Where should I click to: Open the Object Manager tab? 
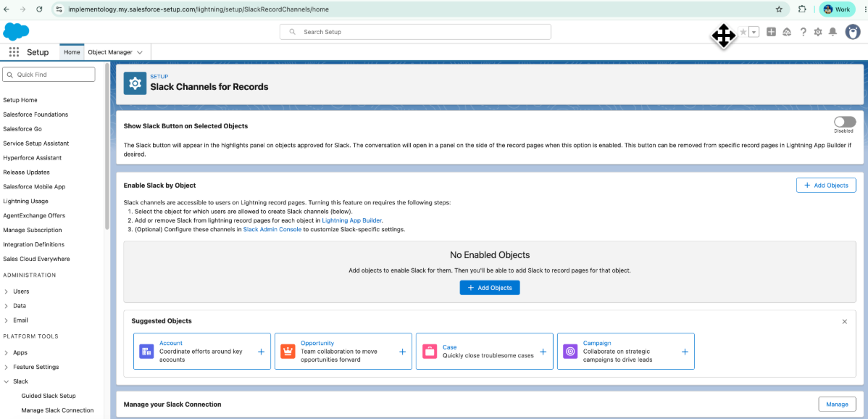(x=110, y=52)
